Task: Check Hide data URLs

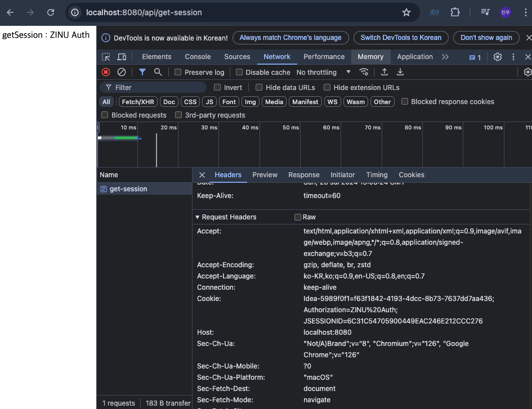Action: [259, 88]
